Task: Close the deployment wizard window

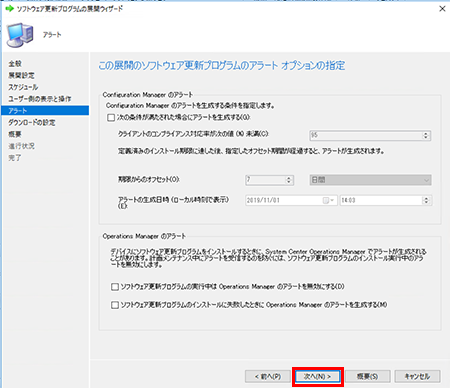Action: [x=442, y=9]
